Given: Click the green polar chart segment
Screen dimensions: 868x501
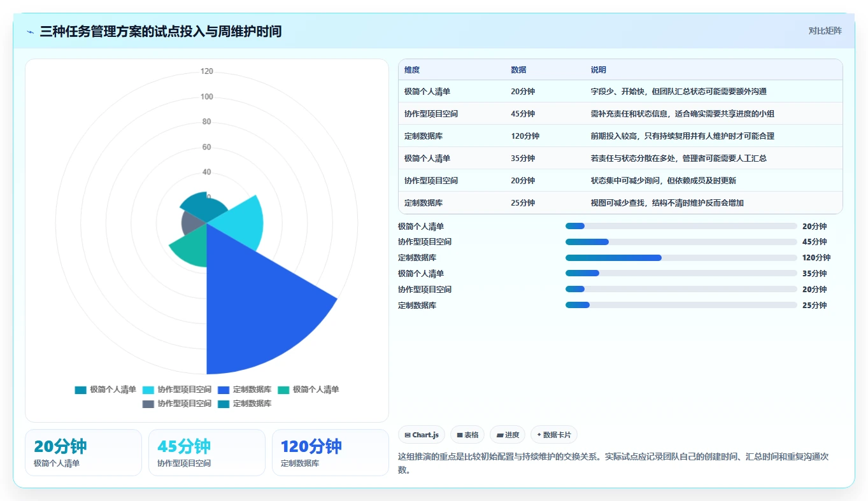Looking at the screenshot, I should 191,248.
